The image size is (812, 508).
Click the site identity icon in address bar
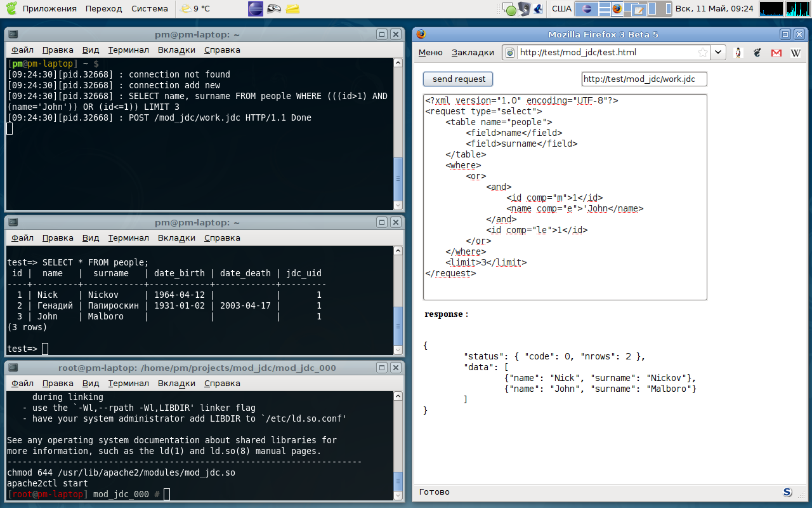pos(509,53)
